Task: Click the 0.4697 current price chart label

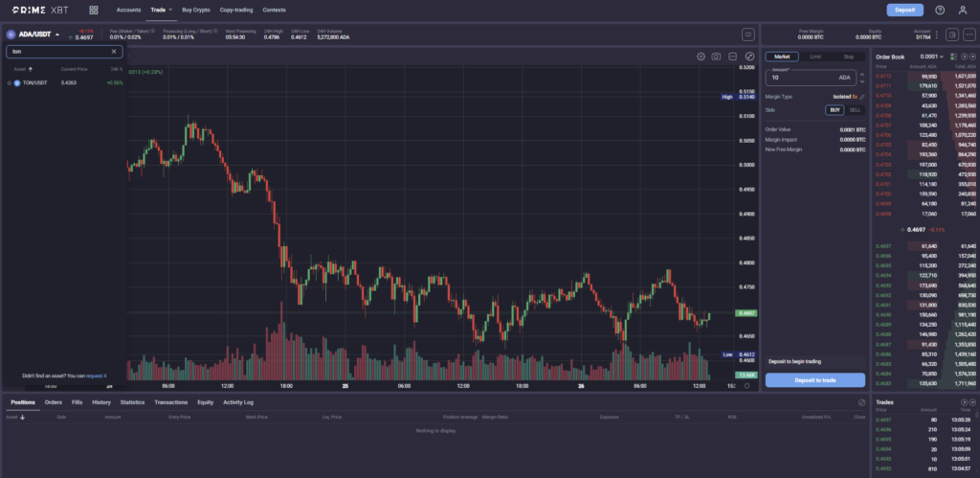Action: [746, 313]
